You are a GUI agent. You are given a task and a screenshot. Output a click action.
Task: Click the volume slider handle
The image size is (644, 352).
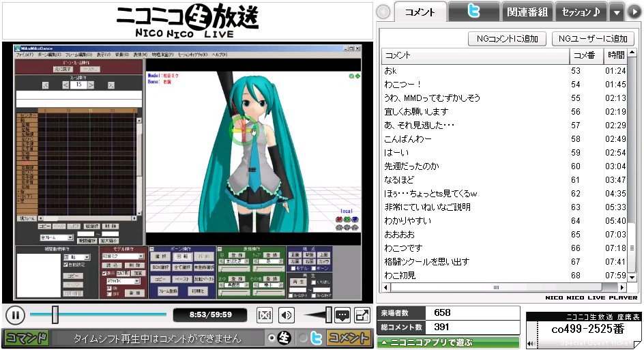pos(329,315)
